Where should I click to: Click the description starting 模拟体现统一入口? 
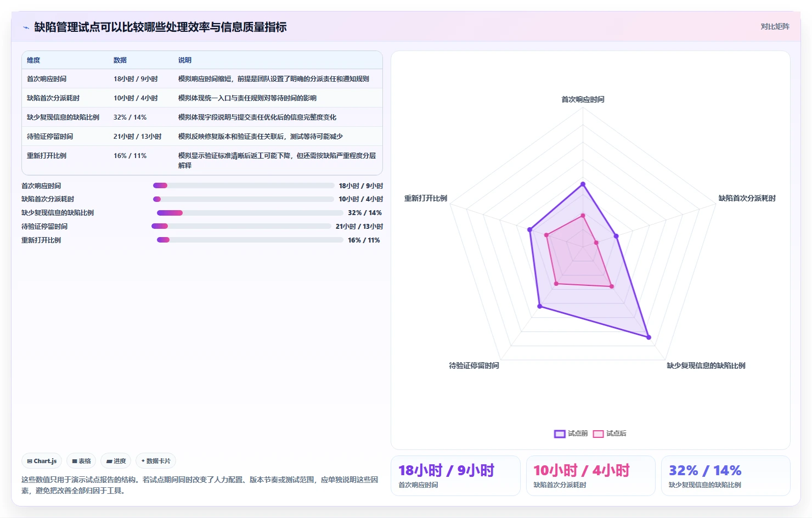click(x=247, y=98)
